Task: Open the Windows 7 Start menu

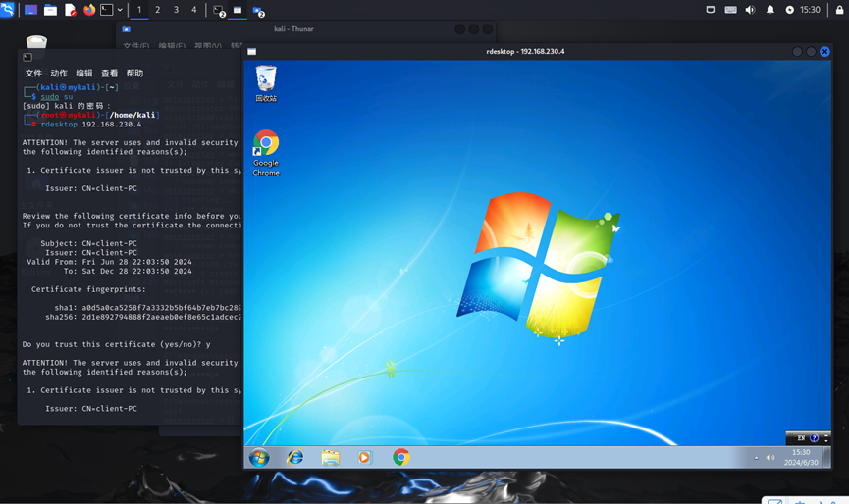Action: pyautogui.click(x=259, y=458)
